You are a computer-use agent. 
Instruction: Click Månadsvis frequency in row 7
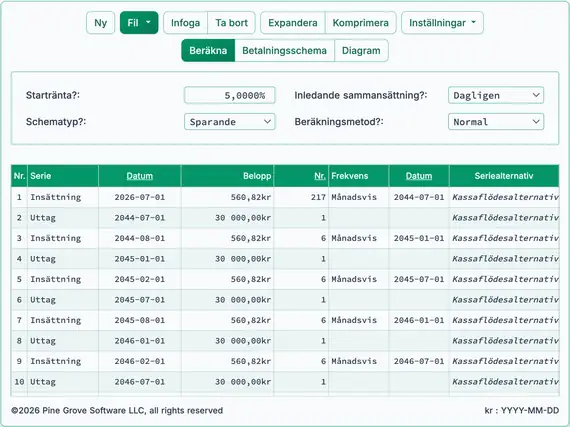(x=358, y=321)
